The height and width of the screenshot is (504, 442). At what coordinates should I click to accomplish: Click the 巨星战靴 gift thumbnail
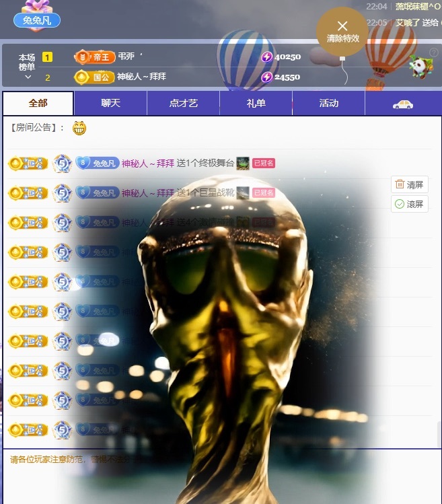[243, 193]
